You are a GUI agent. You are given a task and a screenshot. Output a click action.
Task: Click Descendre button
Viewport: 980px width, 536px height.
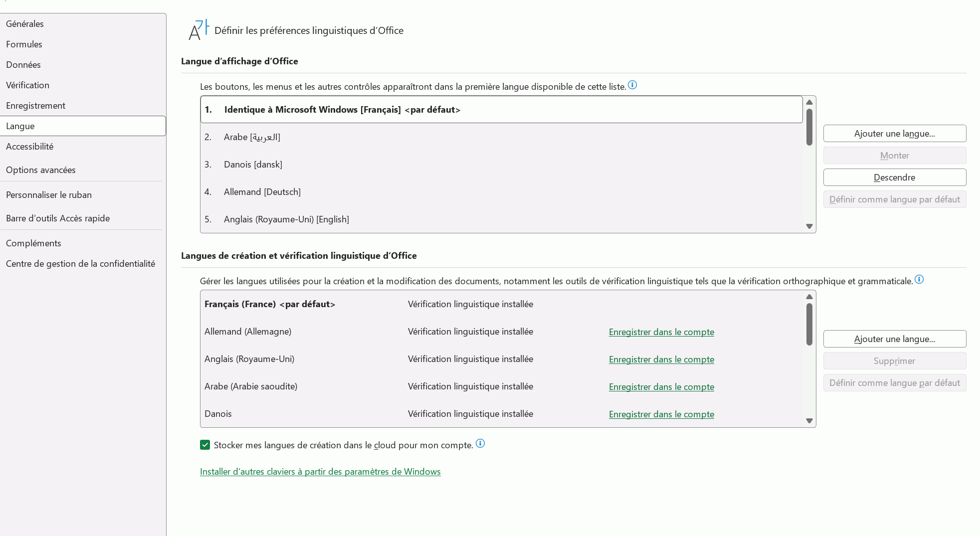895,178
